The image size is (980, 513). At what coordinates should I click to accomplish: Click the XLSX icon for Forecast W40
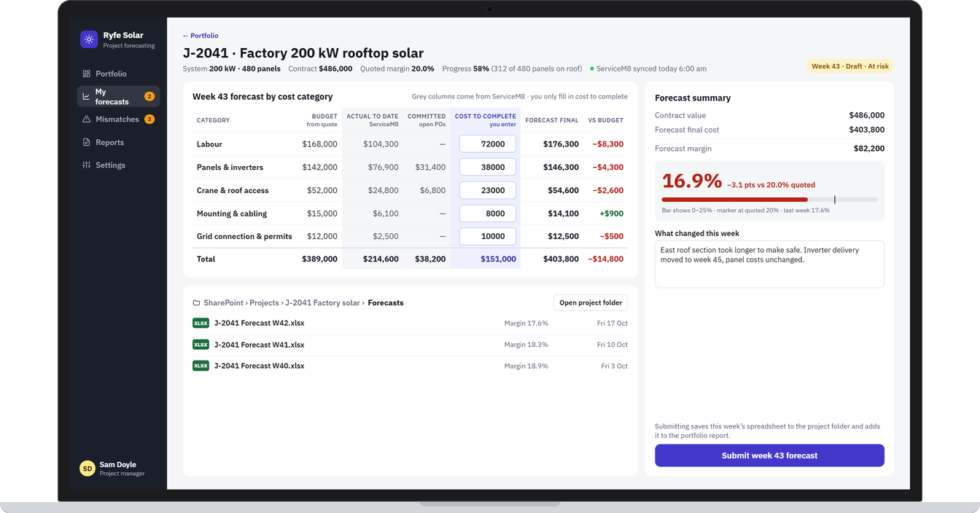[x=201, y=366]
